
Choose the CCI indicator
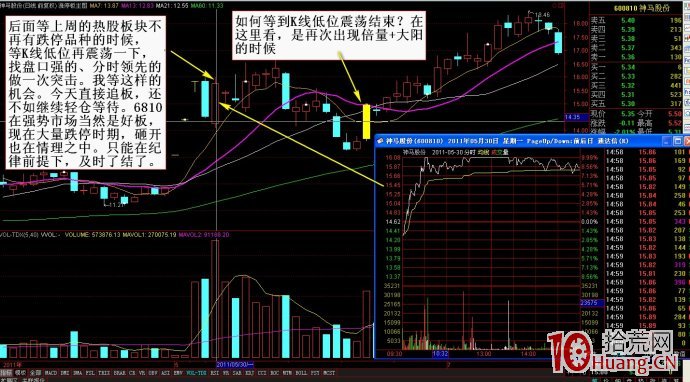tap(262, 372)
